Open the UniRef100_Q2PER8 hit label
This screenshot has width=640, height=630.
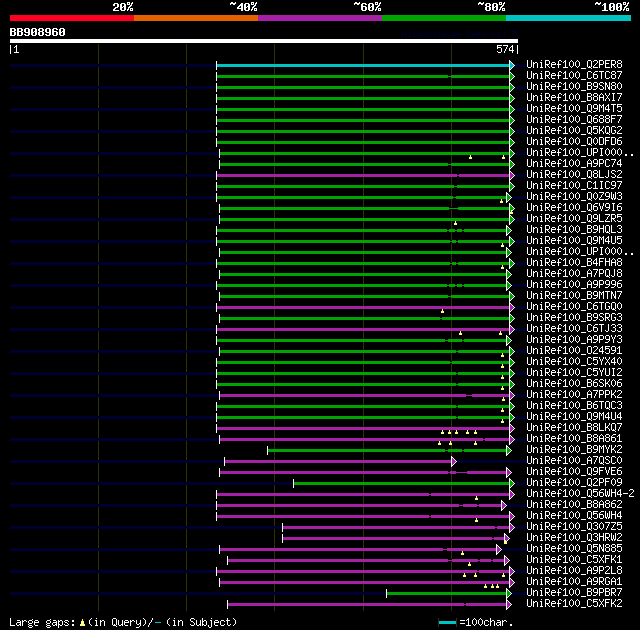[x=574, y=64]
